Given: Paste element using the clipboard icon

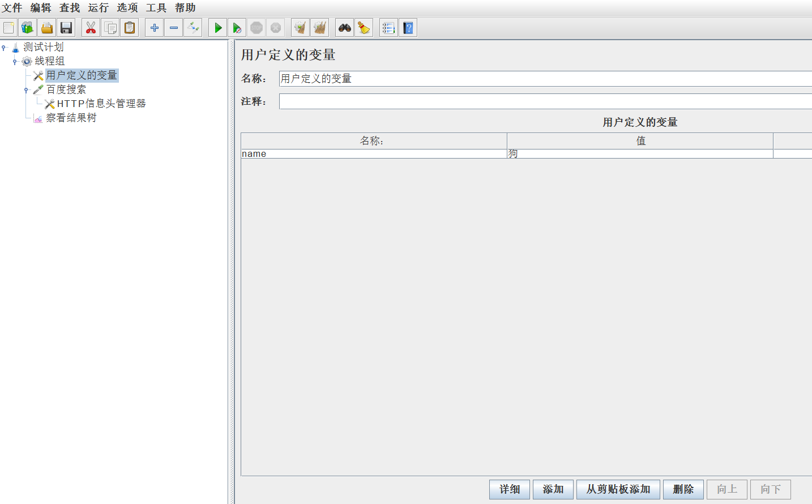Looking at the screenshot, I should 130,28.
